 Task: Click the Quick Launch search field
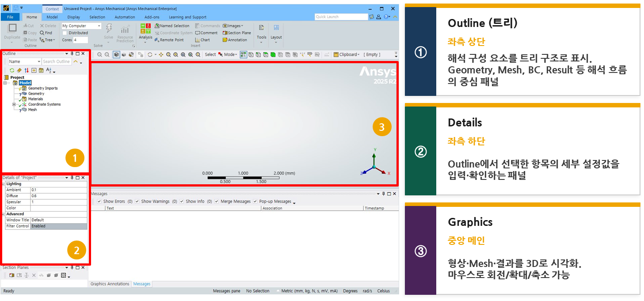pyautogui.click(x=341, y=17)
